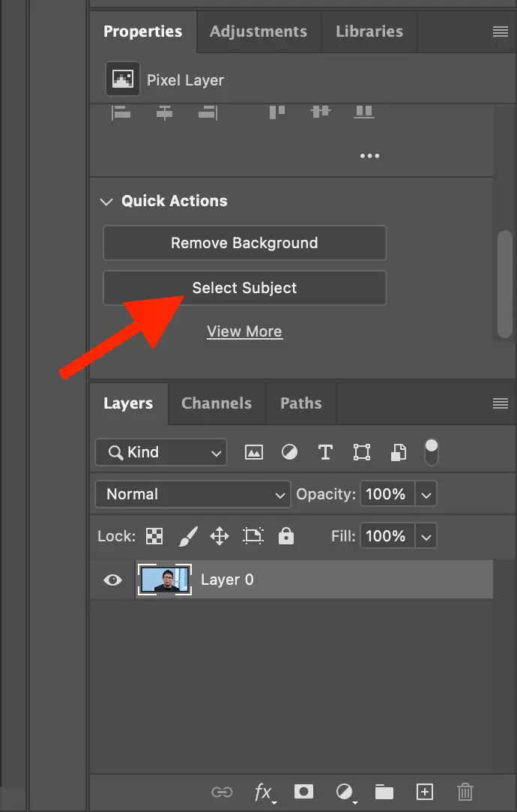The image size is (517, 812).
Task: Switch to the Adjustments tab
Action: tap(258, 31)
